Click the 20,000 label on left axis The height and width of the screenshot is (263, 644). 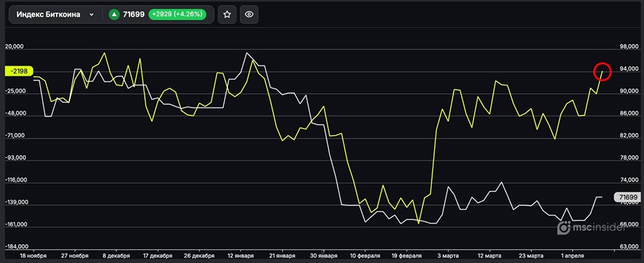pyautogui.click(x=14, y=47)
